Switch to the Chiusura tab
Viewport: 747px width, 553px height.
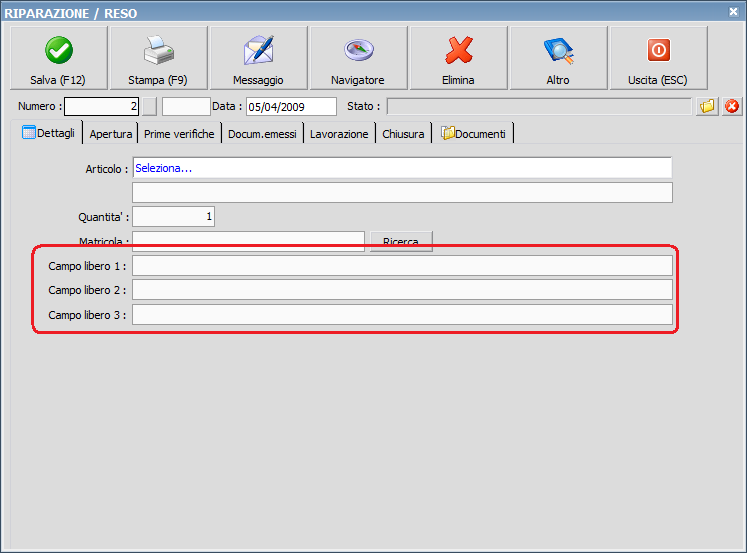pos(403,134)
